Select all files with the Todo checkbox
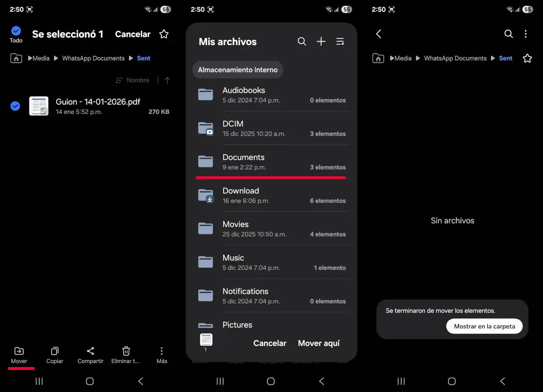Image resolution: width=543 pixels, height=392 pixels. click(x=15, y=30)
